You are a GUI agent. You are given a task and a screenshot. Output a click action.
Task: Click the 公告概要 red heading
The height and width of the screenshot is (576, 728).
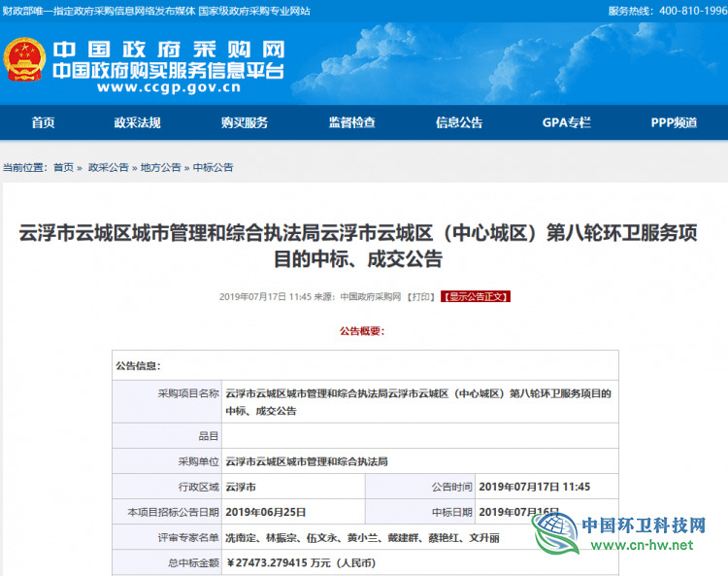click(362, 331)
